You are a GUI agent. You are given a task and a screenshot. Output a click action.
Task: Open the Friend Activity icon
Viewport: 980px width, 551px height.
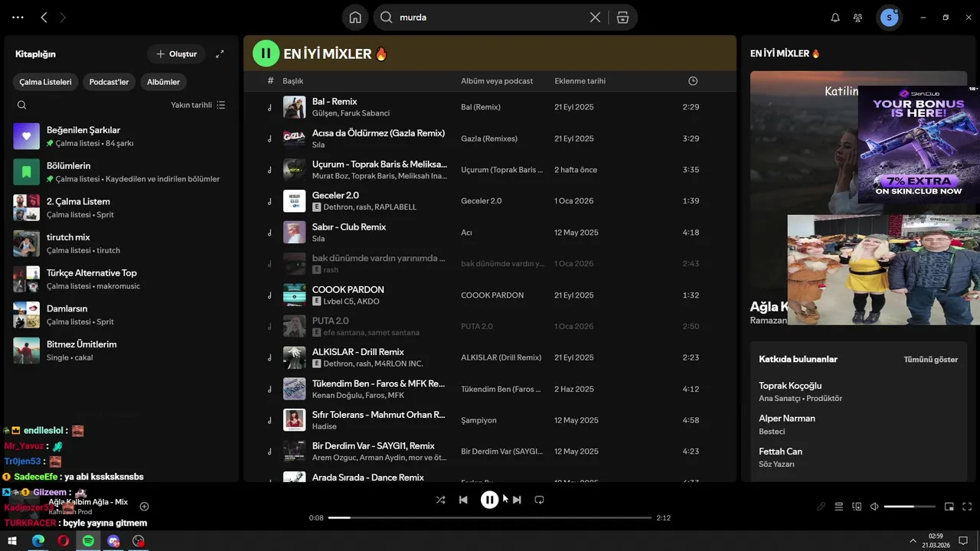pyautogui.click(x=857, y=18)
